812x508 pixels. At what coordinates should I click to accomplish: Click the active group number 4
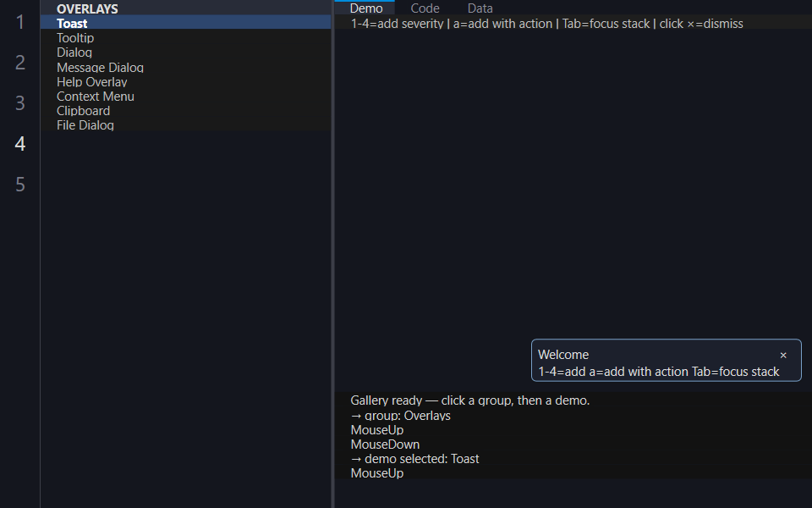(20, 144)
